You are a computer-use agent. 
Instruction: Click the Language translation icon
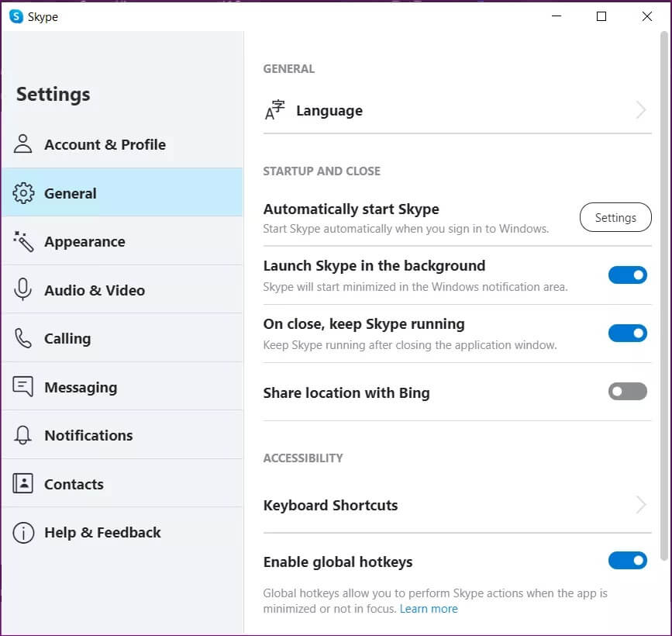tap(274, 110)
